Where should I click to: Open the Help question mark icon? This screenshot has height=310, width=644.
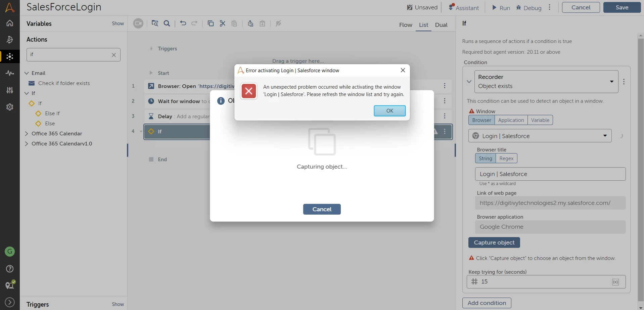click(10, 269)
